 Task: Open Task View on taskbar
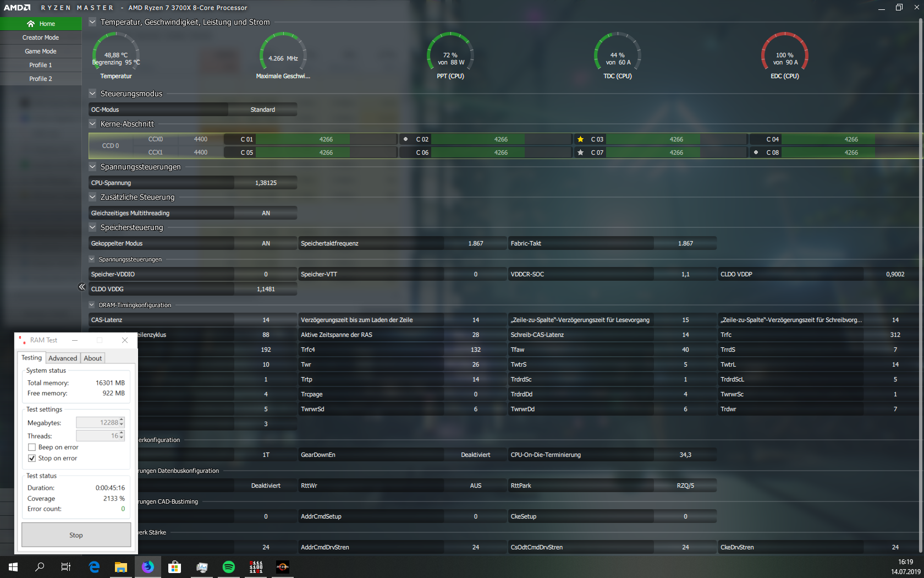66,566
